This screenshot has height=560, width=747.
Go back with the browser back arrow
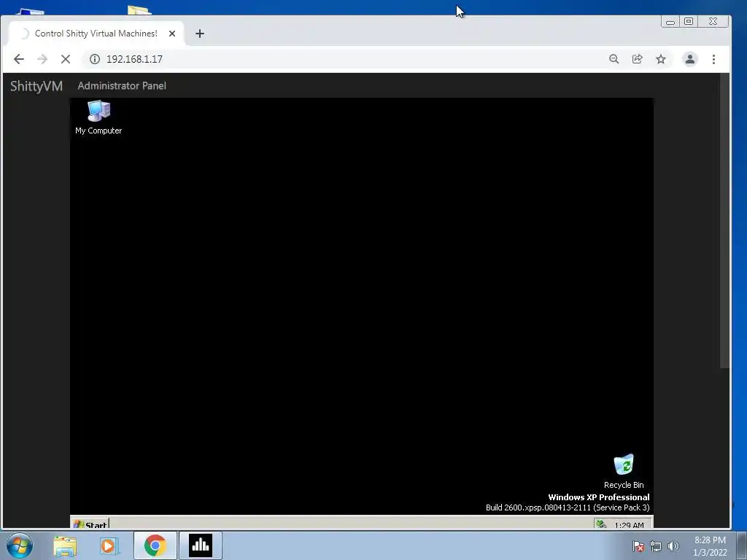pyautogui.click(x=18, y=59)
